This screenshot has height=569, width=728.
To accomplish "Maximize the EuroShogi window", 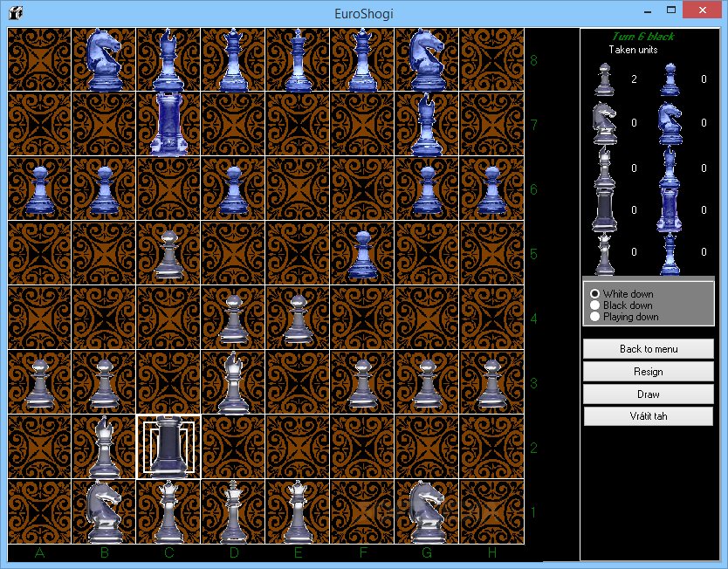I will pos(671,10).
